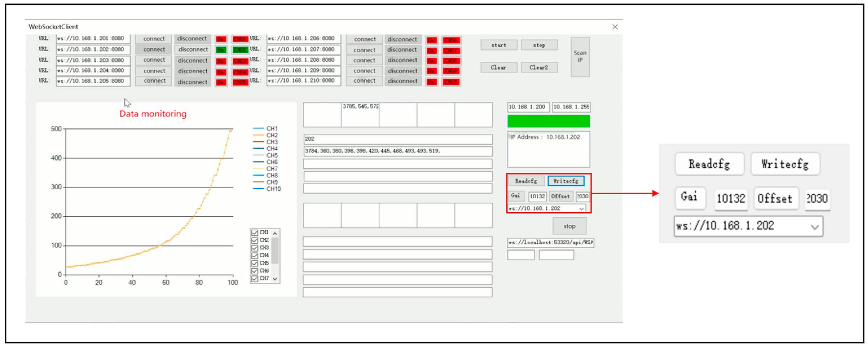Click the red CH10 status indicator
This screenshot has height=348, width=868.
tap(451, 82)
